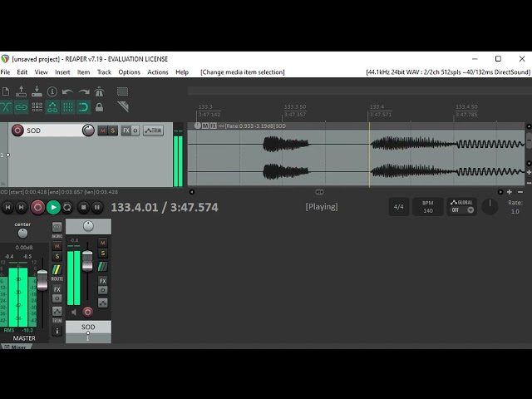
Task: Open the Insert menu
Action: [x=62, y=72]
